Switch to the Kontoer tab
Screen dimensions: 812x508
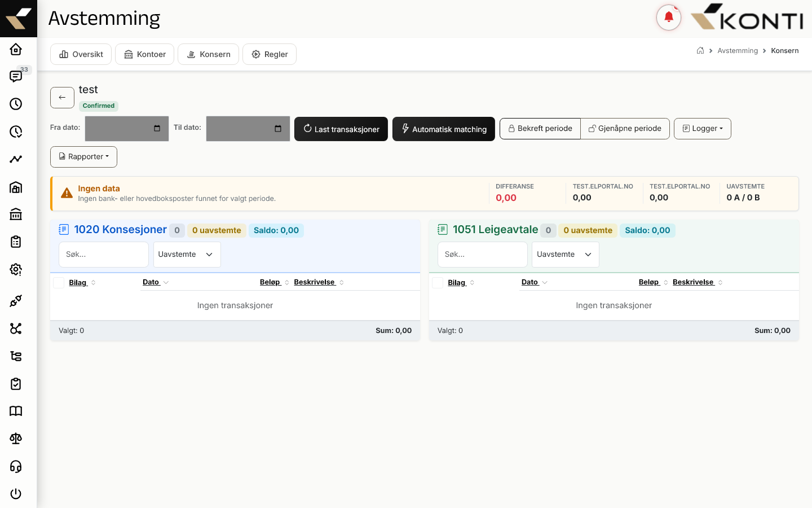(x=144, y=54)
